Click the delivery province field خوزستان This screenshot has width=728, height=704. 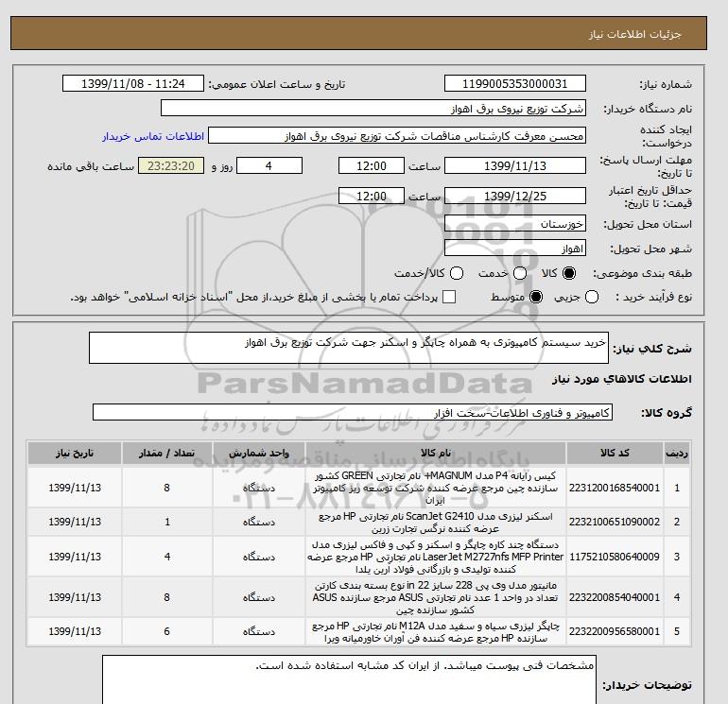(x=515, y=224)
